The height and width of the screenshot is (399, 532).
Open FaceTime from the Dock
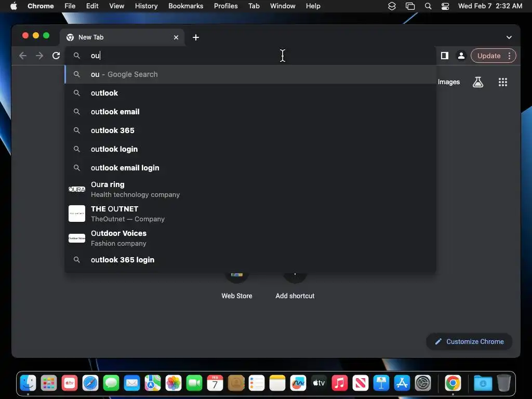[x=194, y=383]
